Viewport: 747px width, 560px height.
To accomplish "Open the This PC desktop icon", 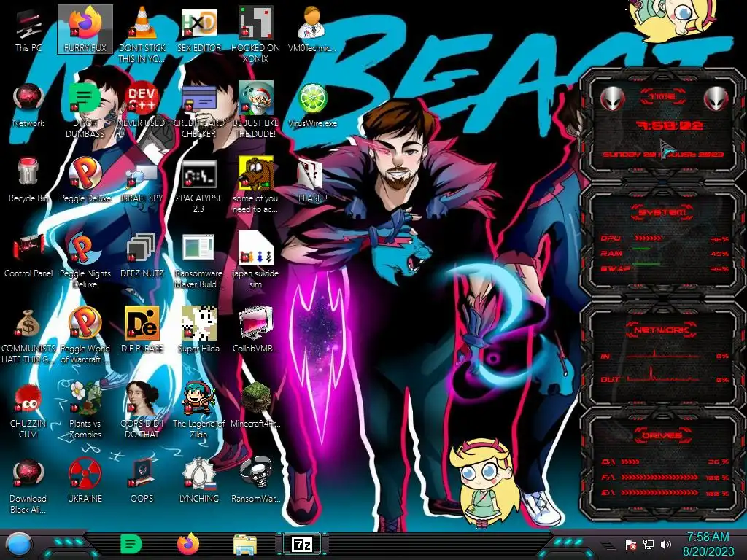I will click(x=28, y=30).
